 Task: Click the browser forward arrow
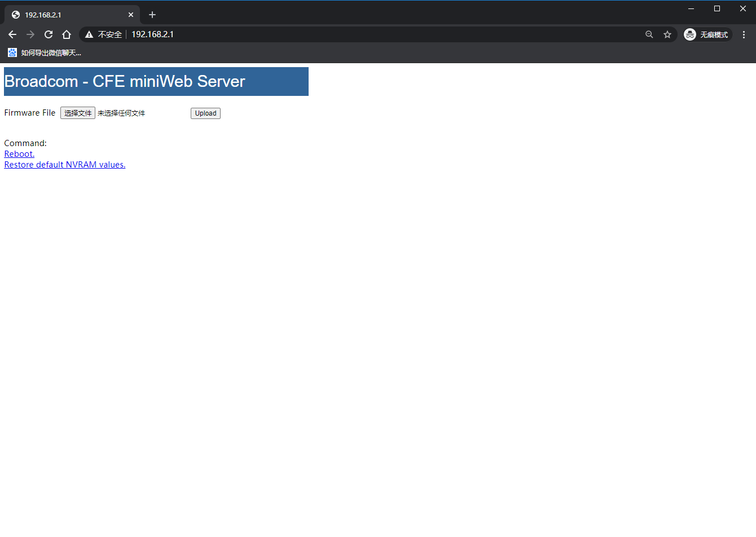pos(30,34)
